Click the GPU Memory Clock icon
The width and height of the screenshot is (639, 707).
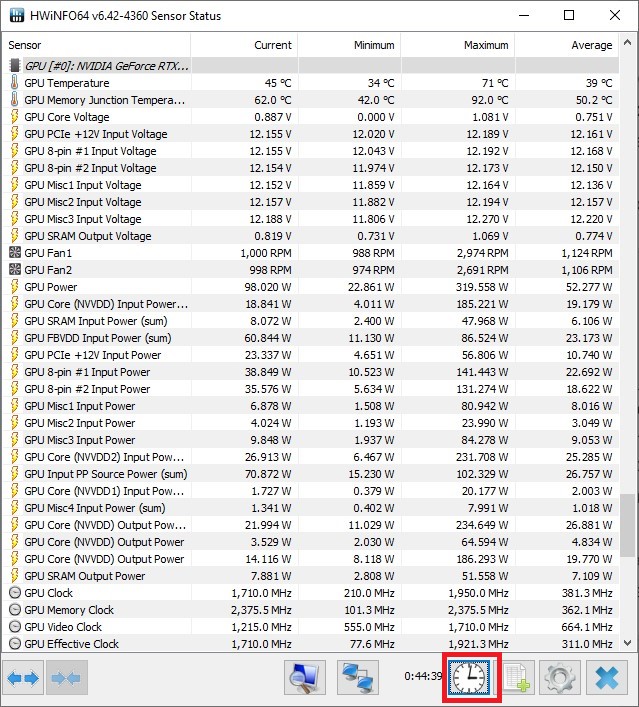point(15,610)
